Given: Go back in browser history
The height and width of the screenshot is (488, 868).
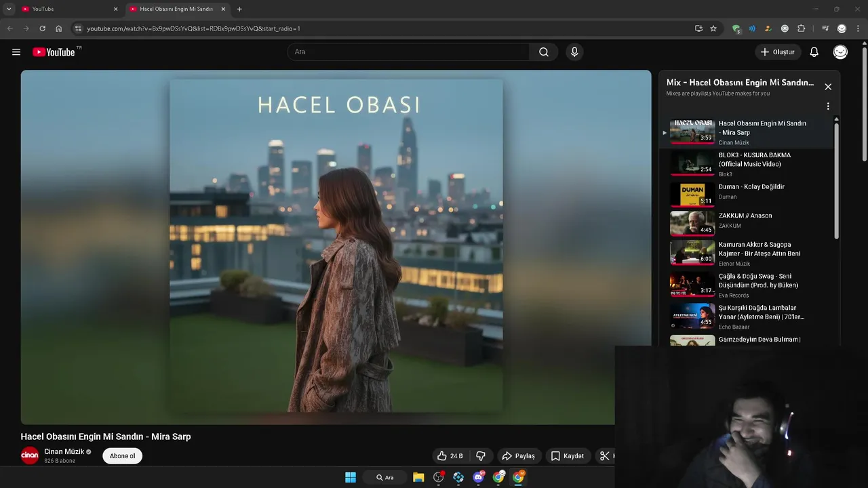Looking at the screenshot, I should coord(9,28).
